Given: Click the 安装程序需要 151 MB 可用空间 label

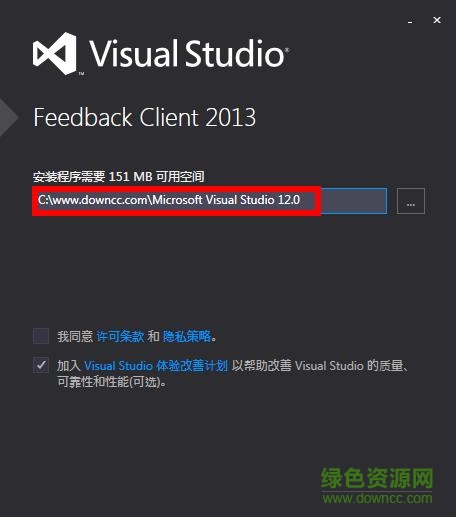Looking at the screenshot, I should [x=119, y=176].
